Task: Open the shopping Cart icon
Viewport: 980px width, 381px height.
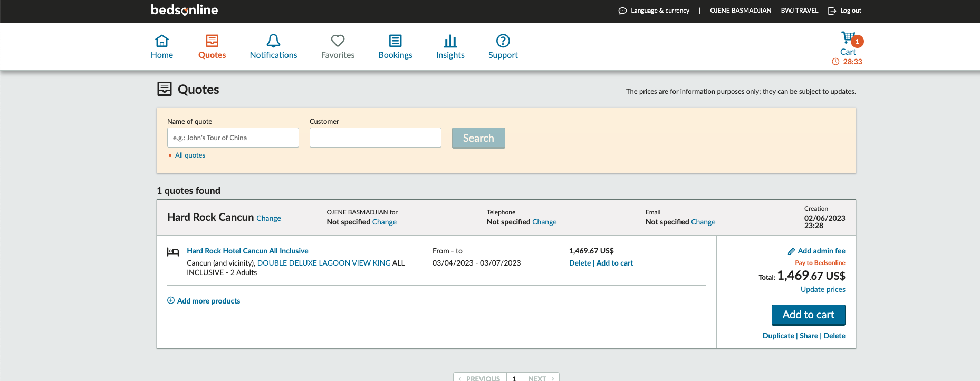Action: 848,37
